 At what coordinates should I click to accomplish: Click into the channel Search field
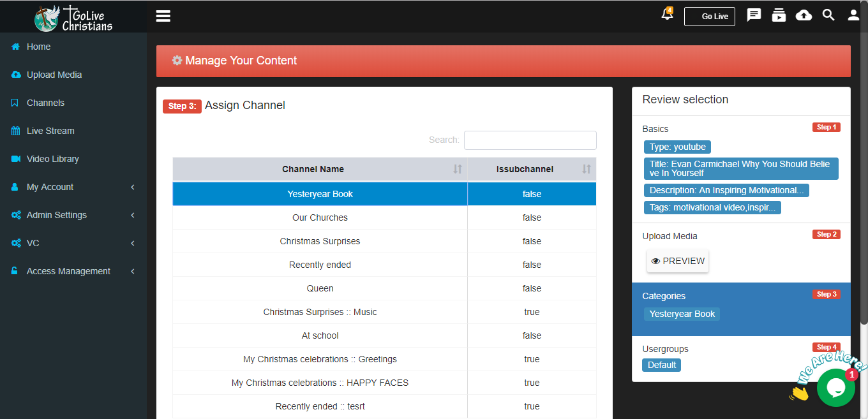click(x=530, y=140)
